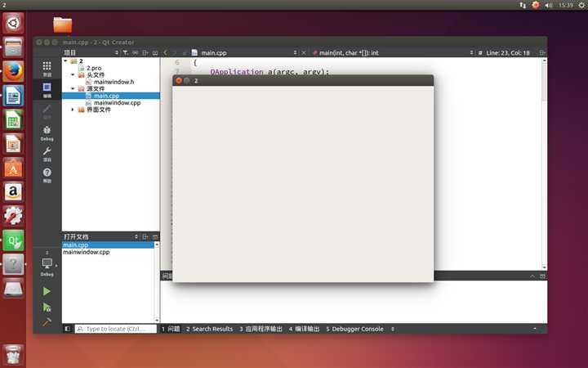Launch LibreOffice Calc from the dock
Viewport: 588px width, 368px height.
[x=13, y=119]
